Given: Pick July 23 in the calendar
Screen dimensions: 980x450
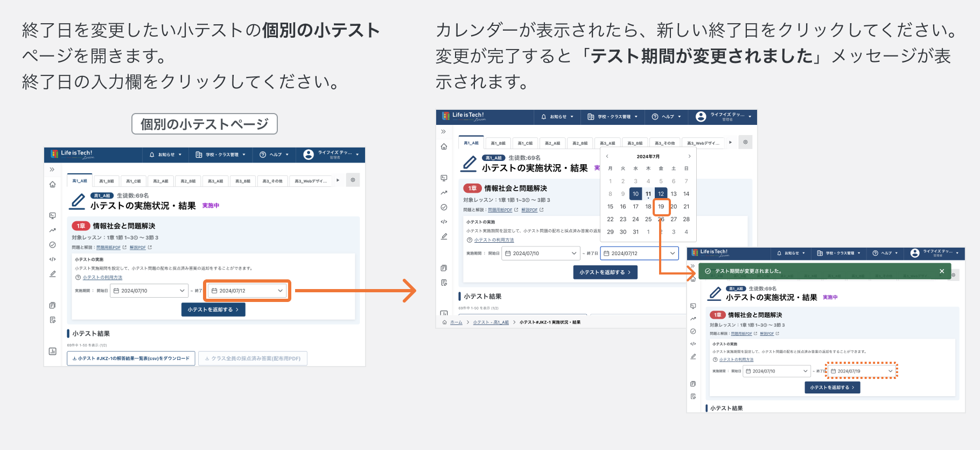Looking at the screenshot, I should pos(623,219).
